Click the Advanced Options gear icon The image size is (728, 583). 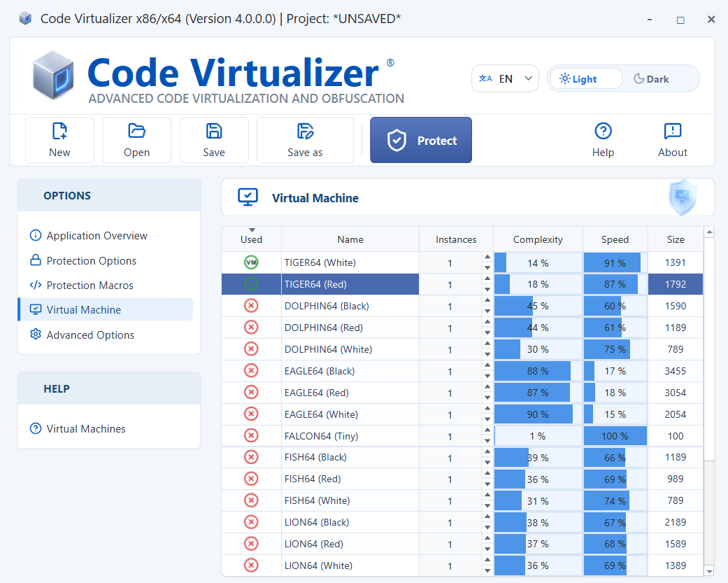coord(35,335)
